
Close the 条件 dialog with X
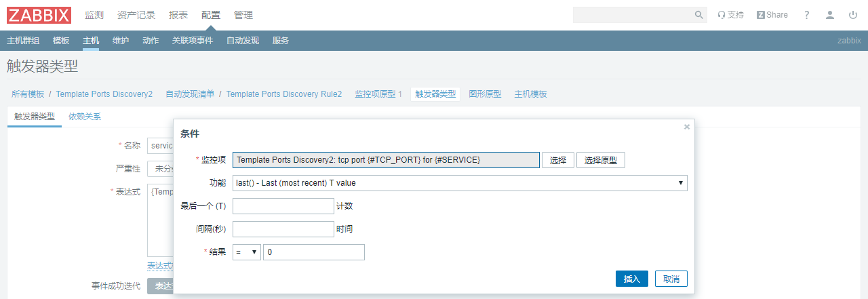687,127
